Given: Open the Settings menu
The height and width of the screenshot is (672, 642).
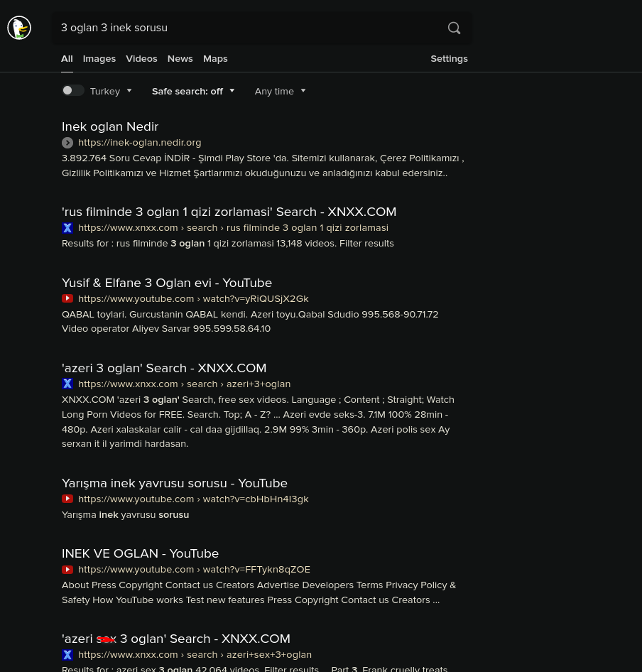Looking at the screenshot, I should [x=449, y=58].
